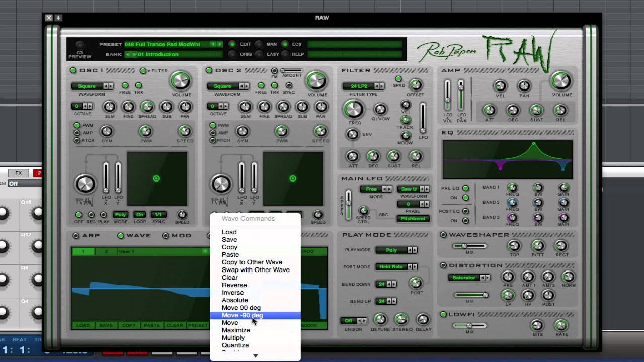Open the Main LFO Free mode selector
The image size is (644, 362).
pos(376,189)
